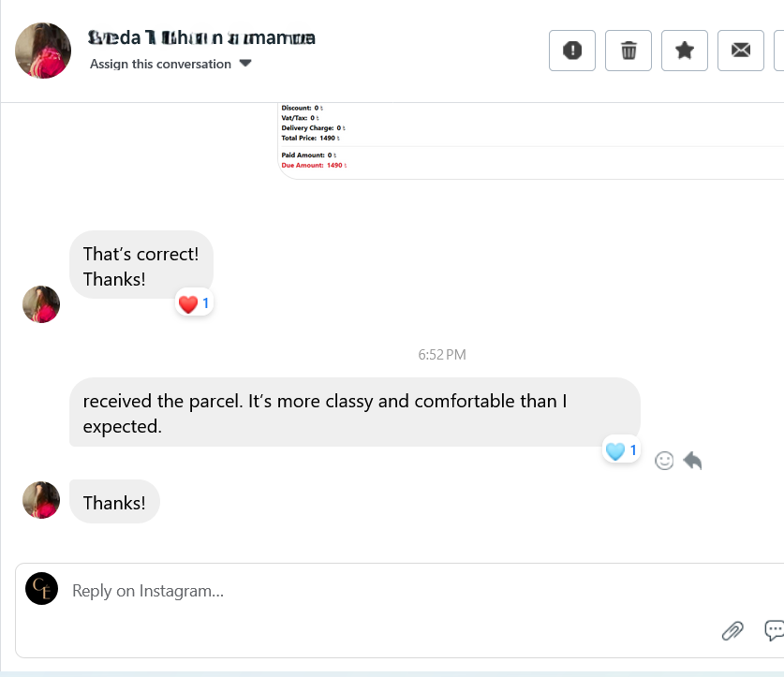Click the envelope mark-as-unread icon

point(741,51)
